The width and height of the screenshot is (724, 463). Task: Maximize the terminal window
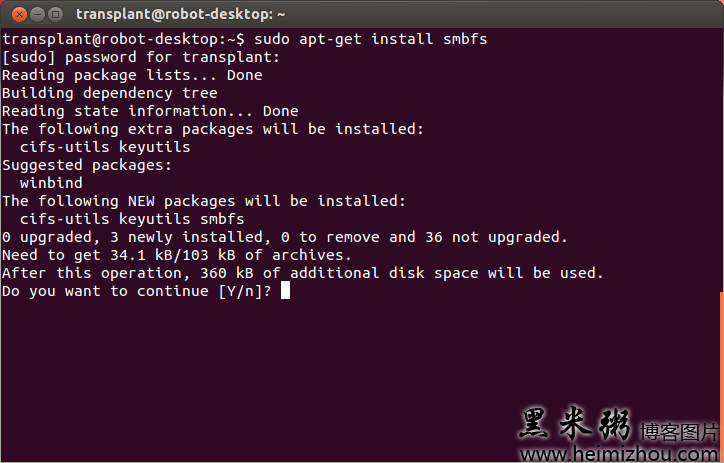point(55,15)
